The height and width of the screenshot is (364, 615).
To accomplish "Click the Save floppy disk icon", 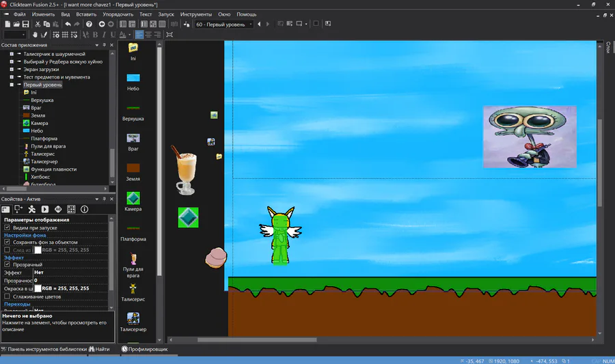I will [x=25, y=25].
